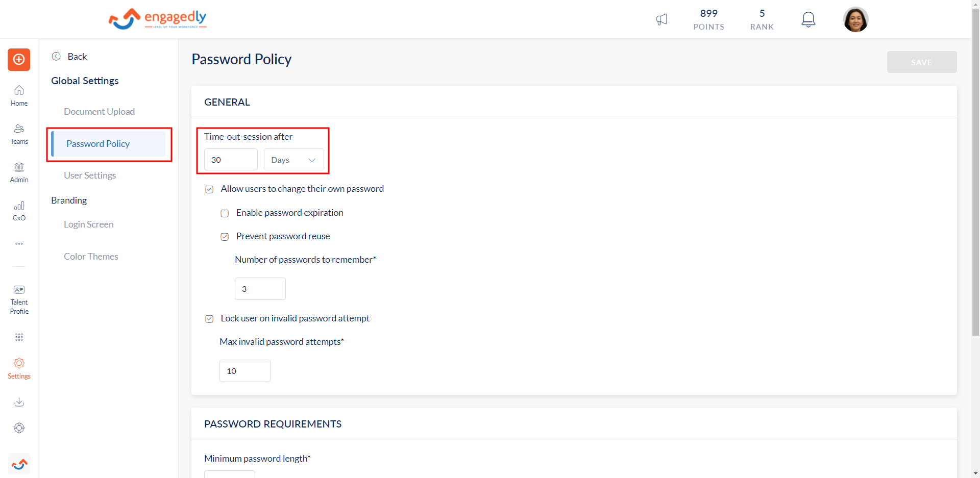Image resolution: width=980 pixels, height=478 pixels.
Task: Open the apps grid icon in sidebar
Action: coord(19,337)
